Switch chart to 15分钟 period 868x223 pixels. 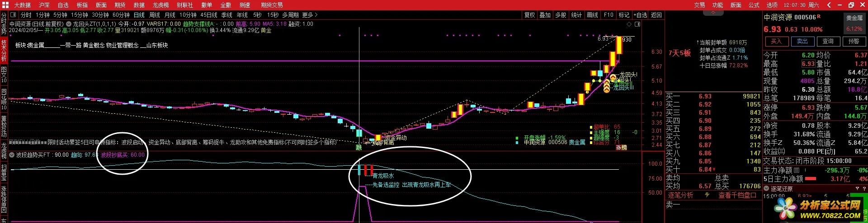(x=80, y=15)
